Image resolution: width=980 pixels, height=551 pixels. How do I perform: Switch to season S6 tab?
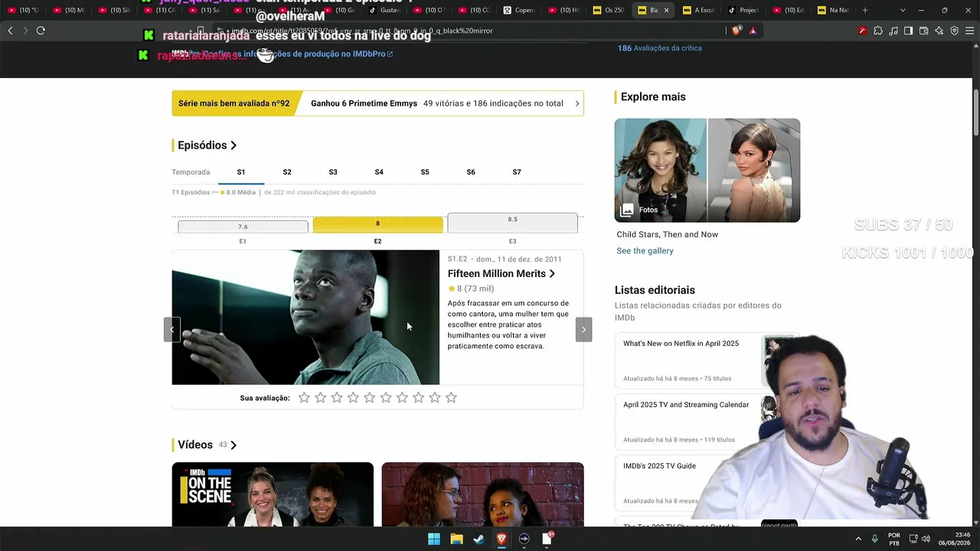(x=471, y=172)
